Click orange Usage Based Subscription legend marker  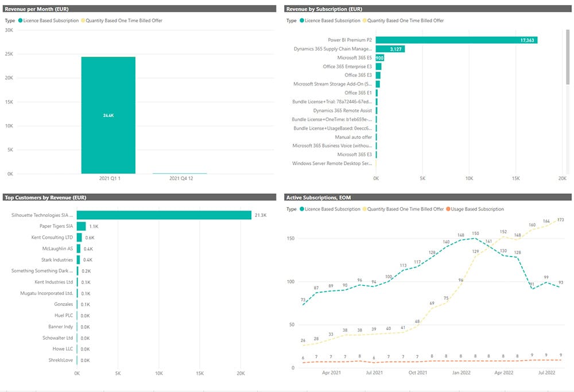coord(449,209)
